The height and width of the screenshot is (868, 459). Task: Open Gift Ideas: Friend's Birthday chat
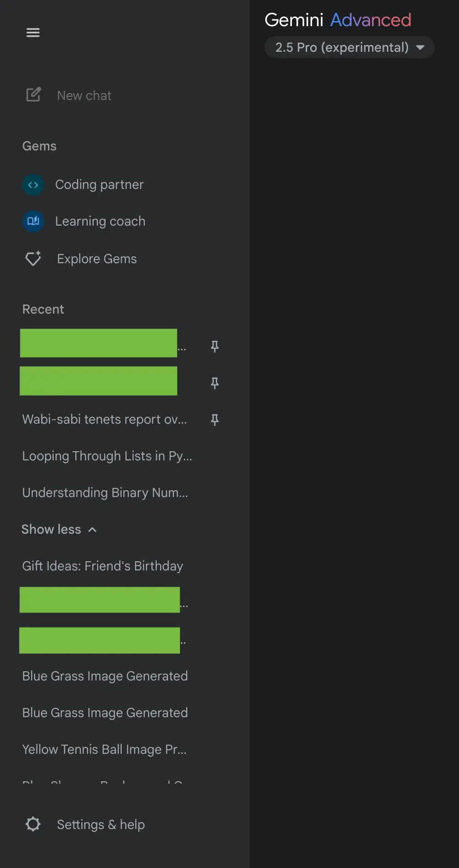102,566
